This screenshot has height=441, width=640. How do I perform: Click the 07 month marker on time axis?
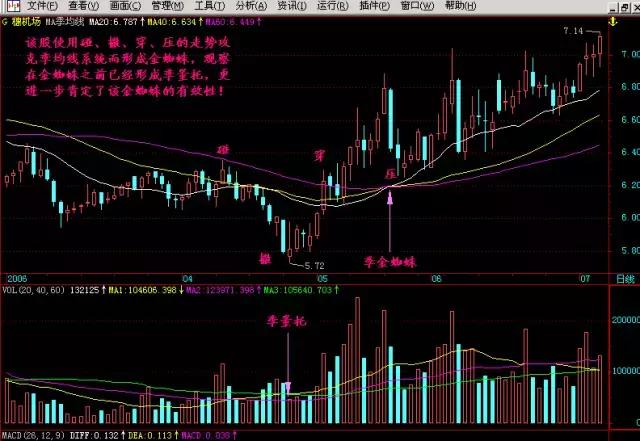click(585, 278)
